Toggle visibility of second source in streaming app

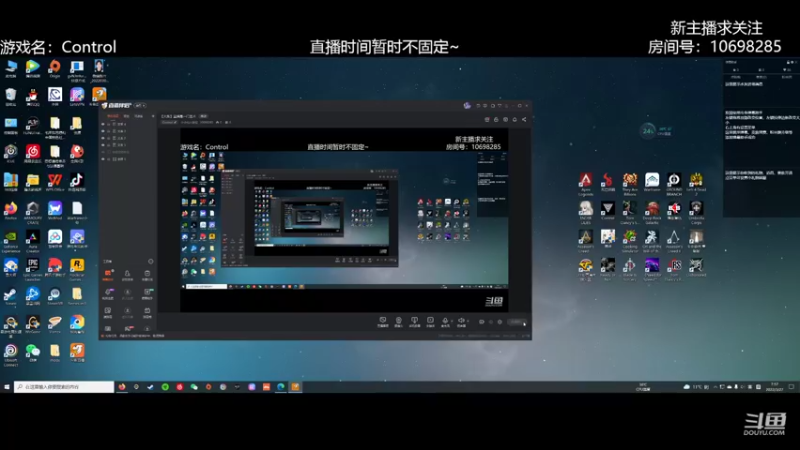click(103, 131)
